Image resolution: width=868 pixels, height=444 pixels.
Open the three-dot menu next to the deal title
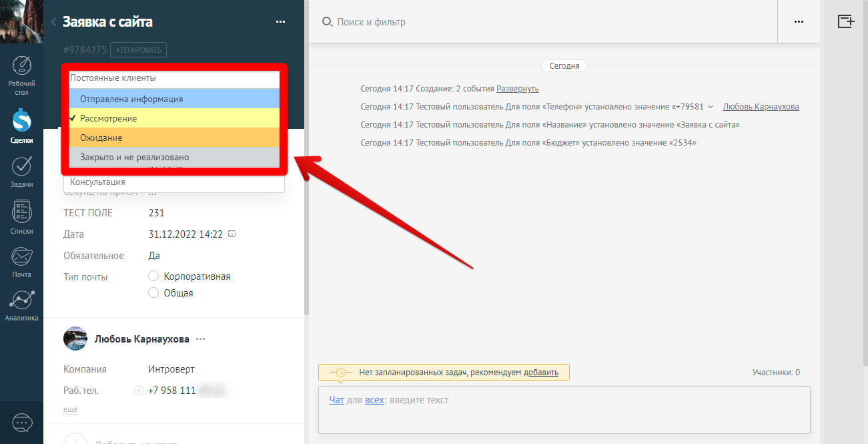click(280, 22)
